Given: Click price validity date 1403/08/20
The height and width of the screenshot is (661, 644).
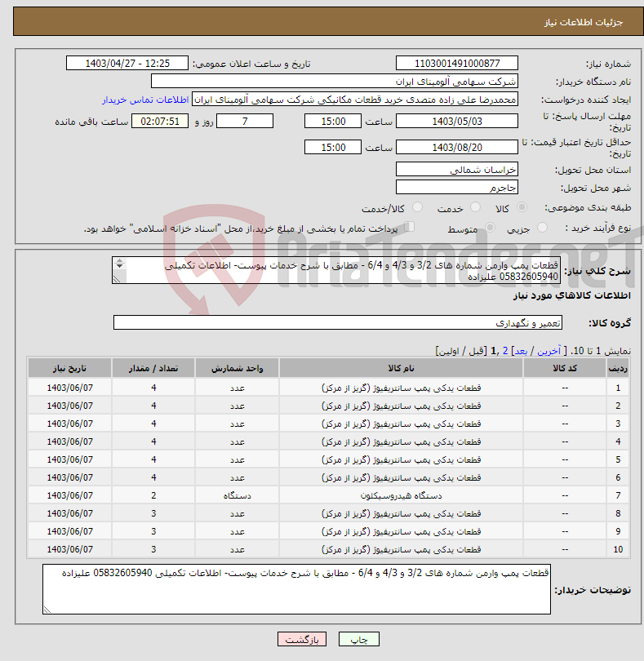Looking at the screenshot, I should [x=457, y=147].
